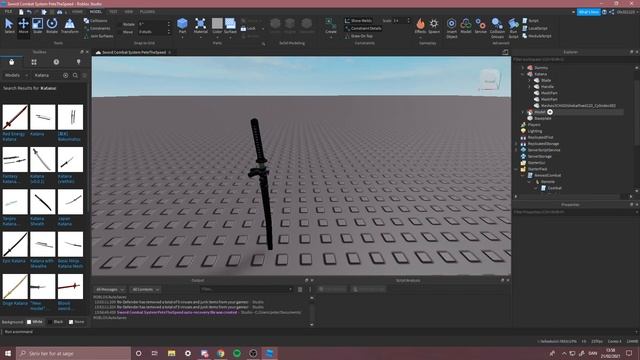Open Collision Groups editor
The image size is (640, 360).
pyautogui.click(x=497, y=28)
